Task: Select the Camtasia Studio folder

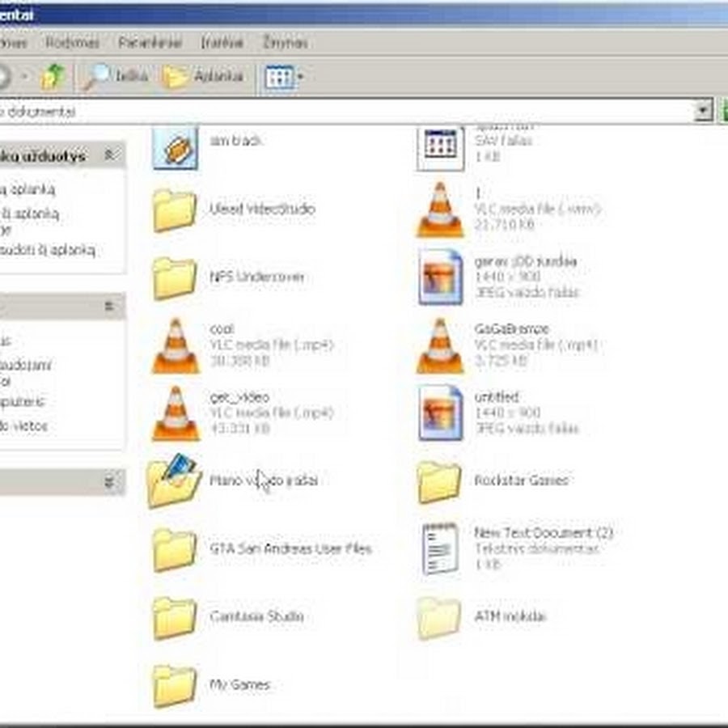Action: [228, 617]
